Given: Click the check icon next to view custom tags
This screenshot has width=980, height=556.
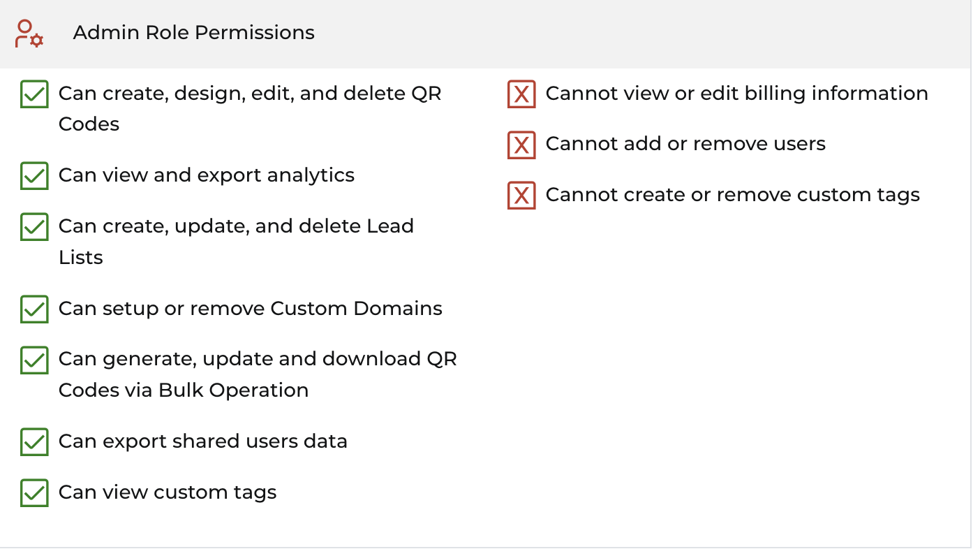Looking at the screenshot, I should (34, 492).
